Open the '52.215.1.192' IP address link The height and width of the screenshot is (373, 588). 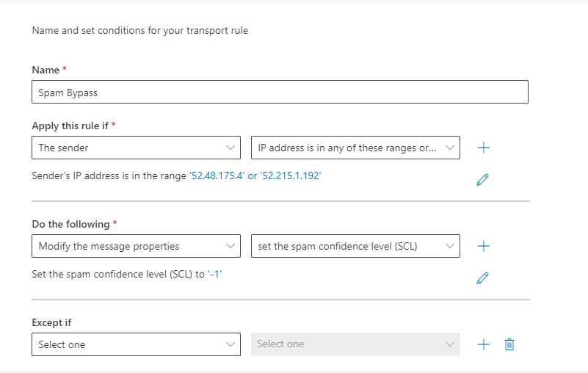pos(291,175)
